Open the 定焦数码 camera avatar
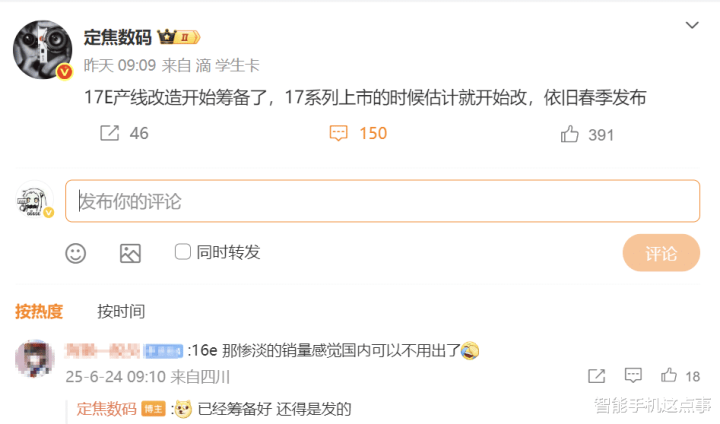 pyautogui.click(x=42, y=49)
